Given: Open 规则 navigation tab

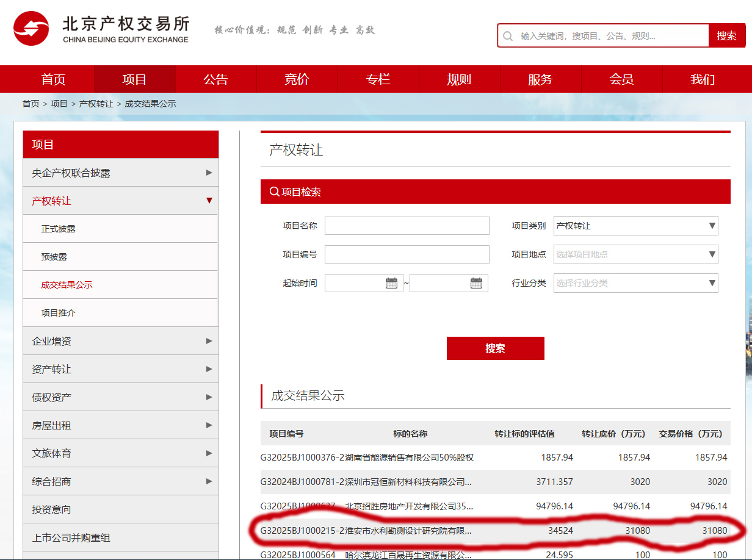Looking at the screenshot, I should coord(459,79).
